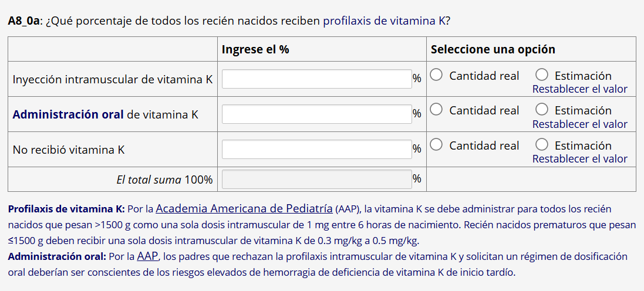644x291 pixels.
Task: Reset the value for intramuscular injection row
Action: 579,89
